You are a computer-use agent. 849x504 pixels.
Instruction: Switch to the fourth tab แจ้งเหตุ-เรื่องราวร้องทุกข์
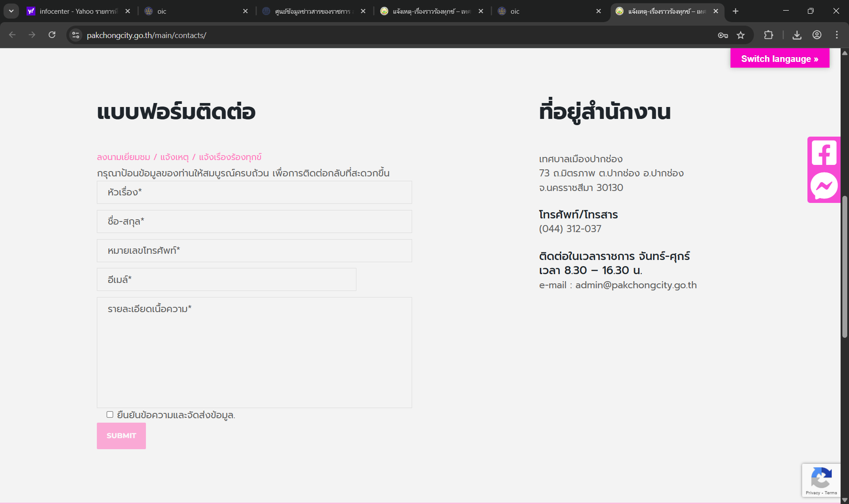click(432, 11)
